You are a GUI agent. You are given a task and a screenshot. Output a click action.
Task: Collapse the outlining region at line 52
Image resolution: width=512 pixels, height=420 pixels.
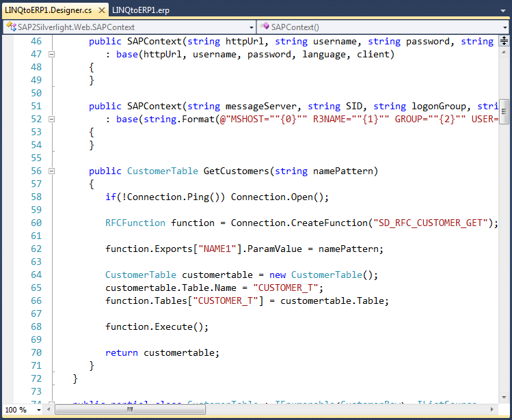pyautogui.click(x=51, y=120)
